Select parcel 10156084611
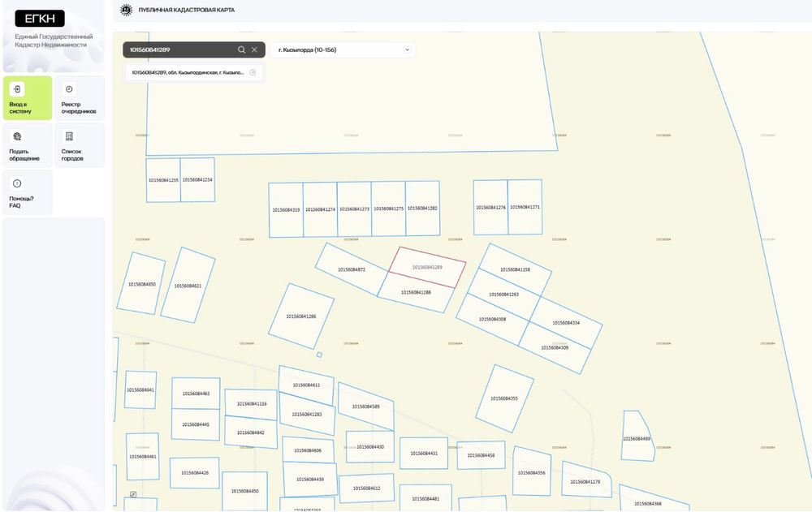The height and width of the screenshot is (512, 812). pos(306,385)
